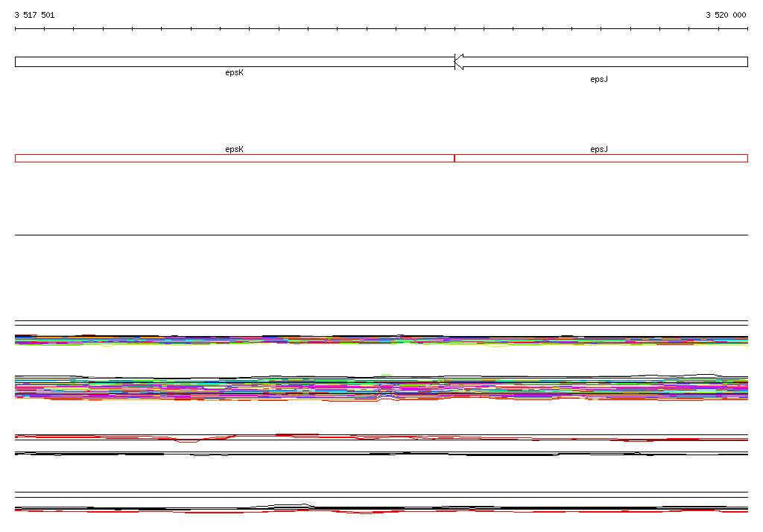Image resolution: width=763 pixels, height=532 pixels.
Task: Click the epsK label above the red box
Action: [234, 150]
